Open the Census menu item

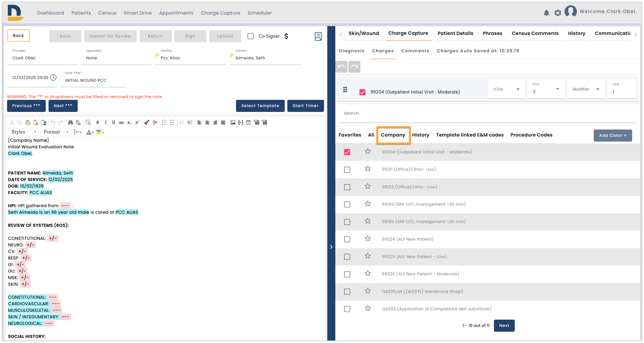pos(107,13)
